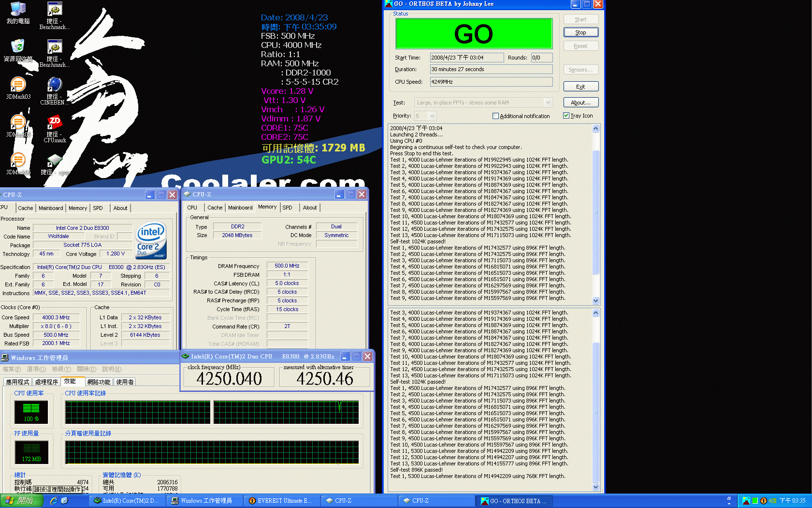Click the Reset button in ORTHOS
812x508 pixels.
click(x=581, y=46)
